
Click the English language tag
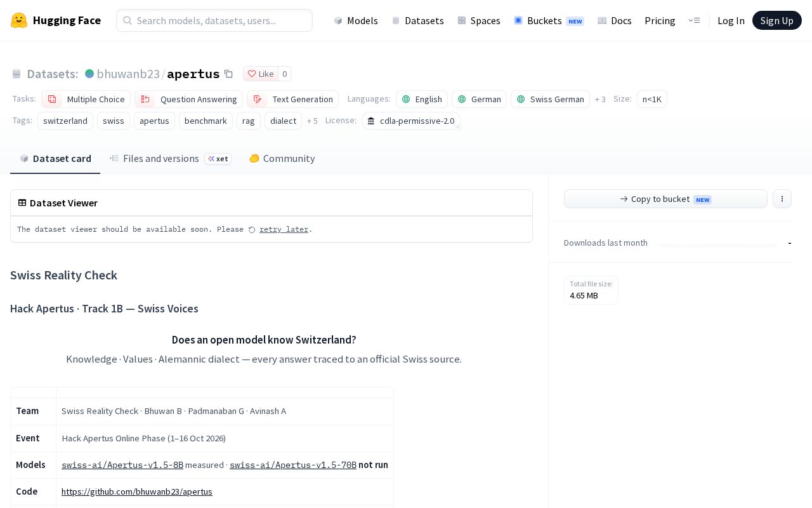click(422, 99)
